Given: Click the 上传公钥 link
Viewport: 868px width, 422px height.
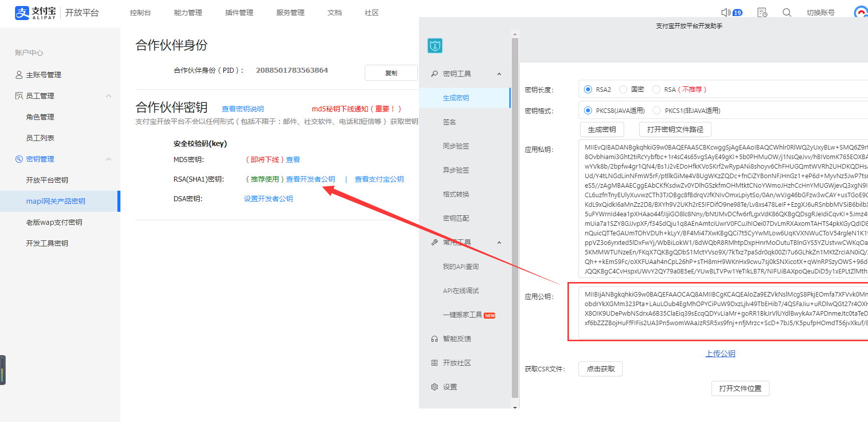Looking at the screenshot, I should (x=720, y=354).
